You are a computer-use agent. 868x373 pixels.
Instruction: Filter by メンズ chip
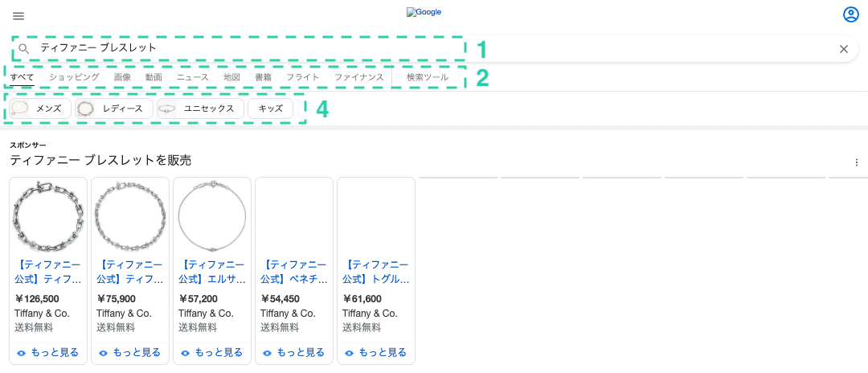coord(40,109)
